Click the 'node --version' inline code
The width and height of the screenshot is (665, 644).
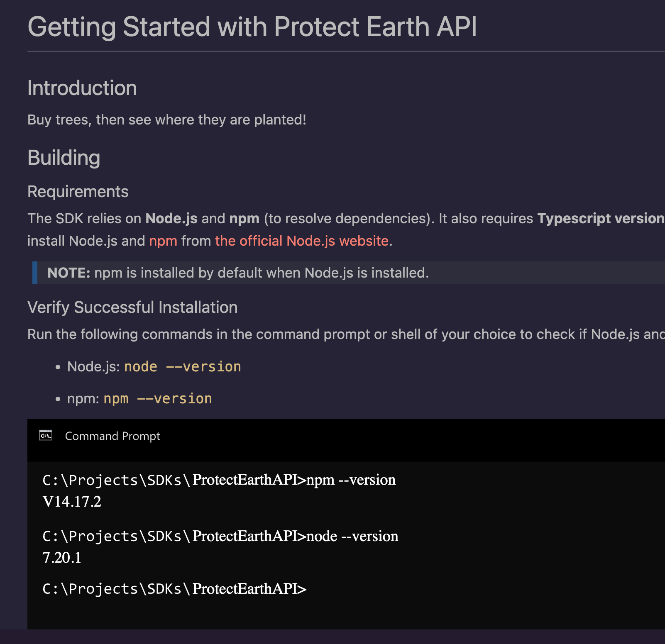183,367
